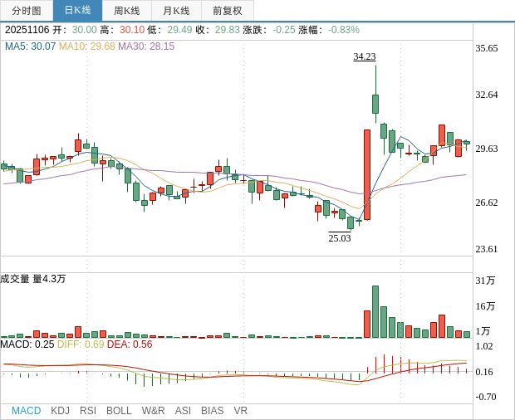Click the DEA: 0.56 value

point(130,344)
